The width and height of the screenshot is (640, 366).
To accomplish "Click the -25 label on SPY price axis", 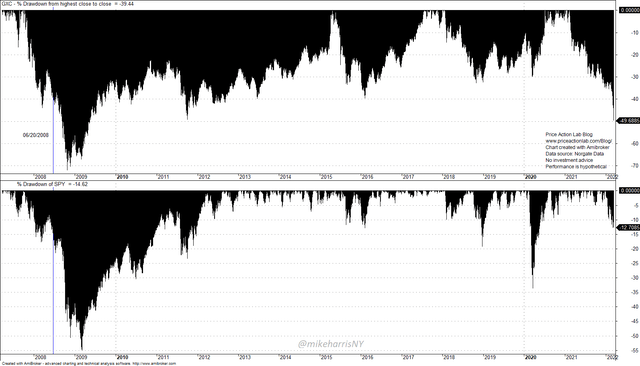I will tap(635, 264).
